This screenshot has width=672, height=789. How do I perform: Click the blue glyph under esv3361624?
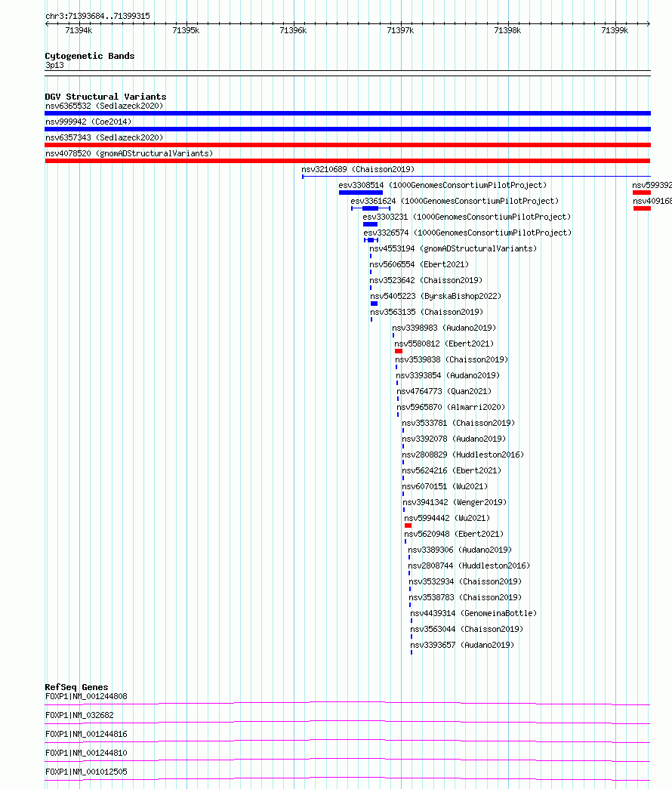[371, 208]
